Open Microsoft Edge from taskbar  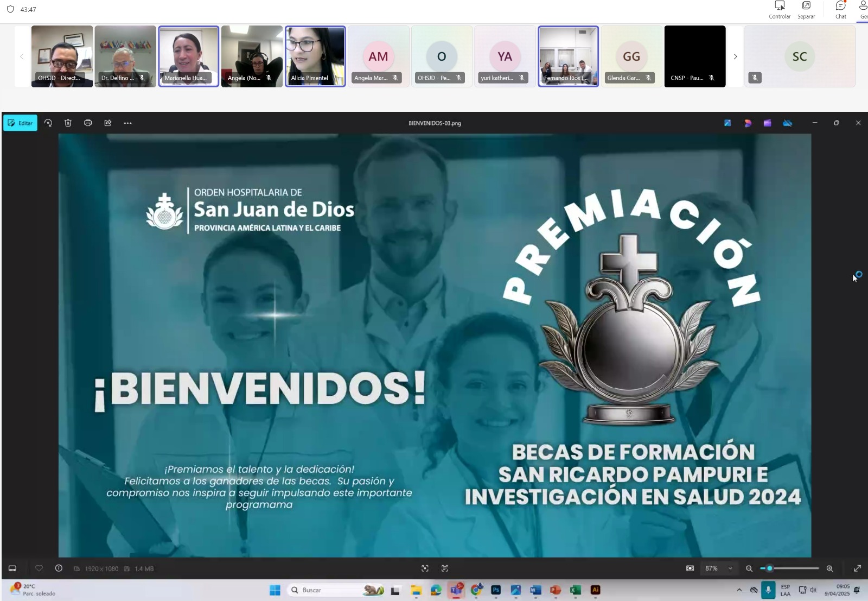436,590
